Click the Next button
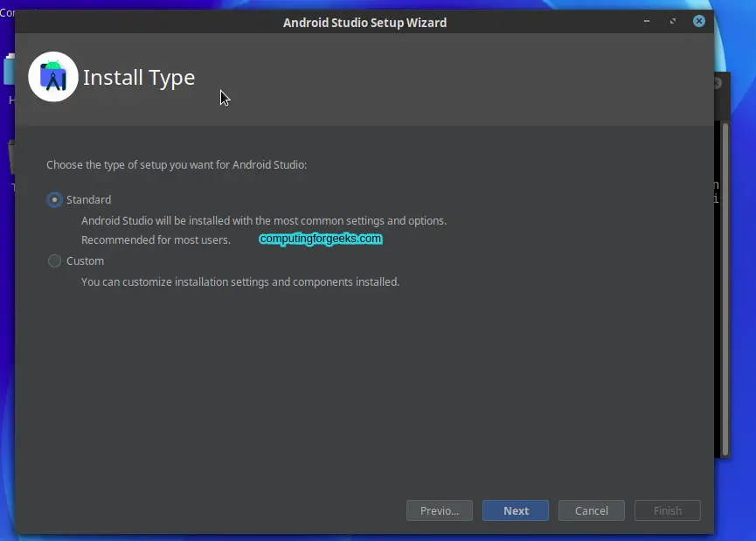Viewport: 756px width, 541px height. (516, 510)
